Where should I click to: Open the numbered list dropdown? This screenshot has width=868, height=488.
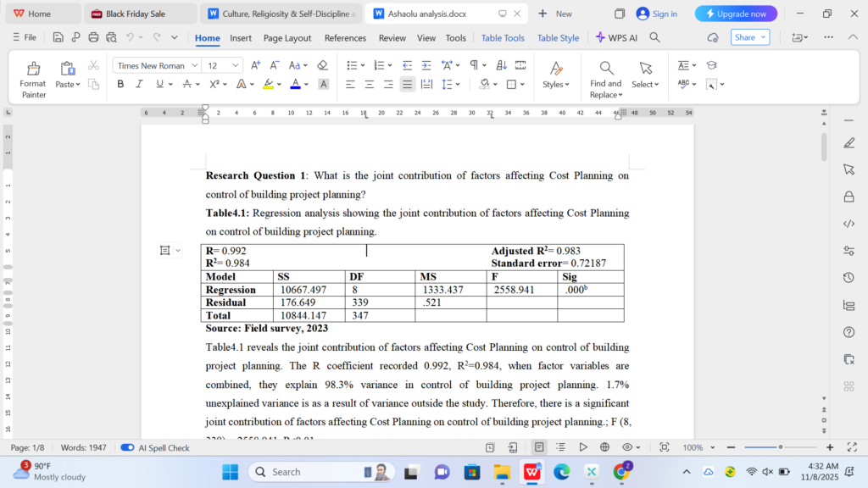click(390, 66)
